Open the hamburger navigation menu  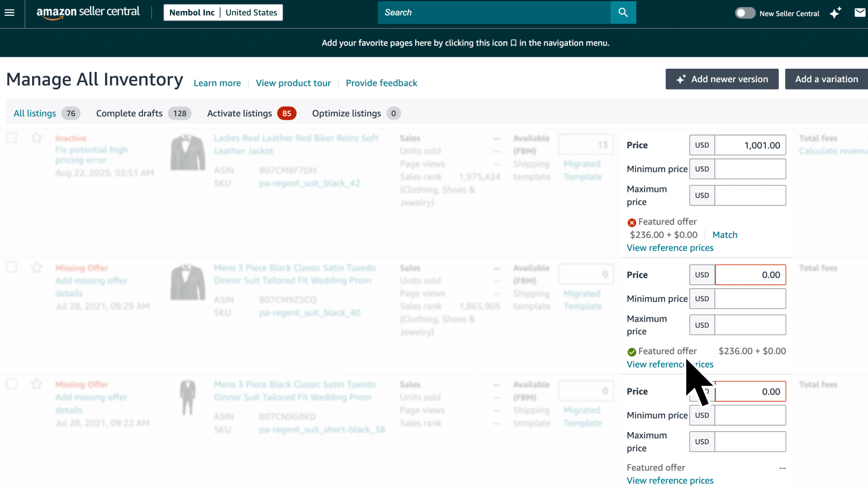(9, 13)
